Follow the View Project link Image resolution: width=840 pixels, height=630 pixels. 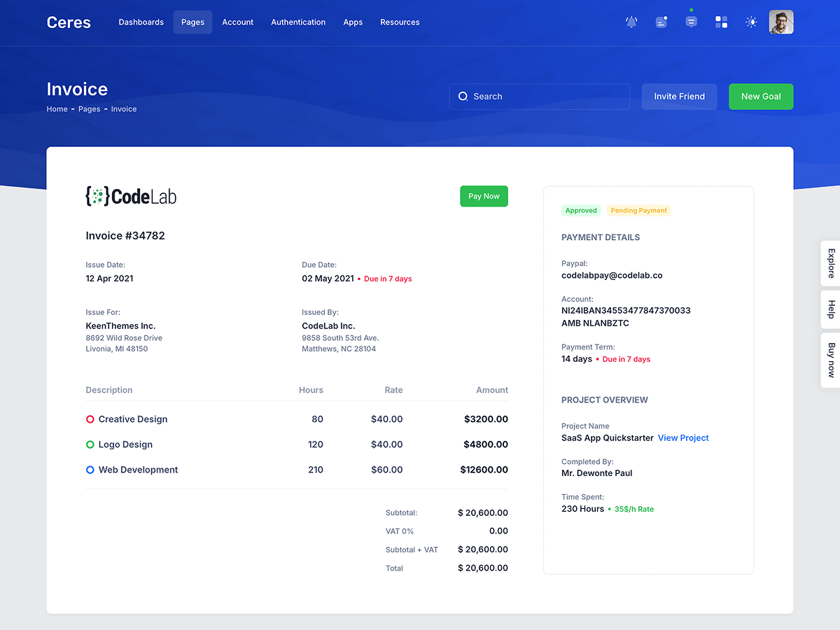pos(683,438)
